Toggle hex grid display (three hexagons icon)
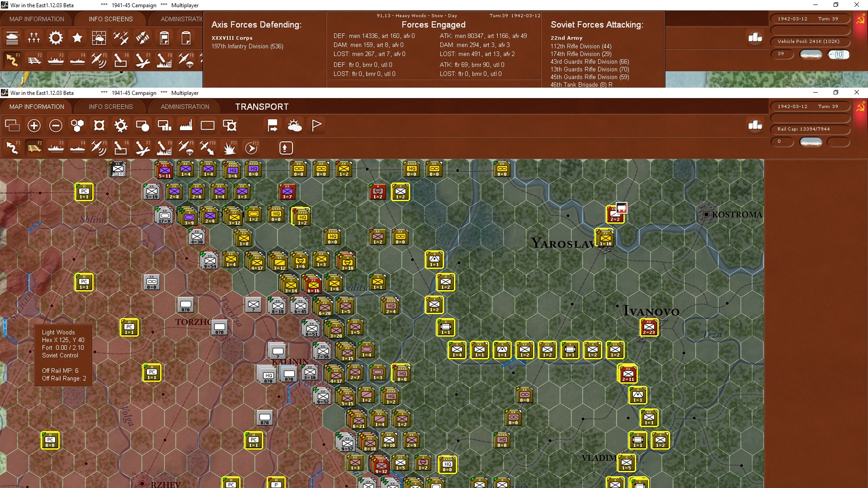Screen dimensions: 868x488 tap(77, 126)
